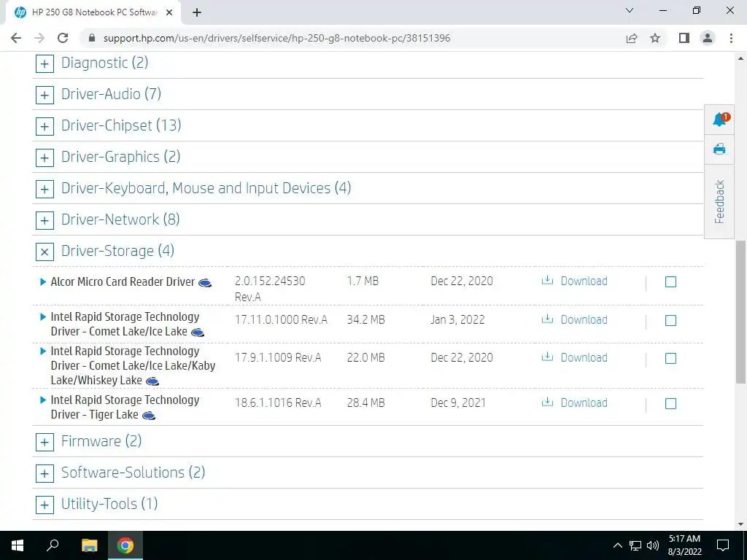Collapse the Driver-Storage (4) section

pyautogui.click(x=44, y=252)
